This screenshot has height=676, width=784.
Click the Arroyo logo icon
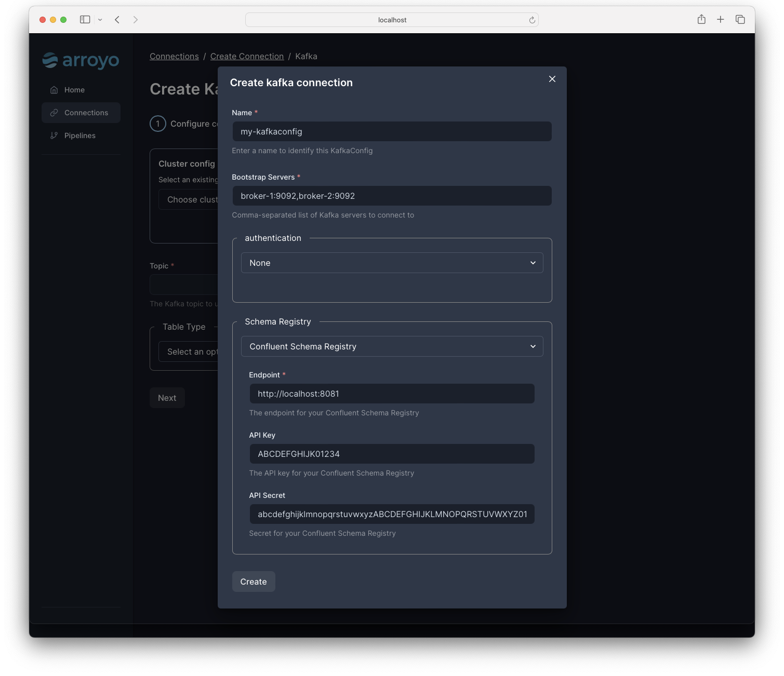(x=50, y=60)
